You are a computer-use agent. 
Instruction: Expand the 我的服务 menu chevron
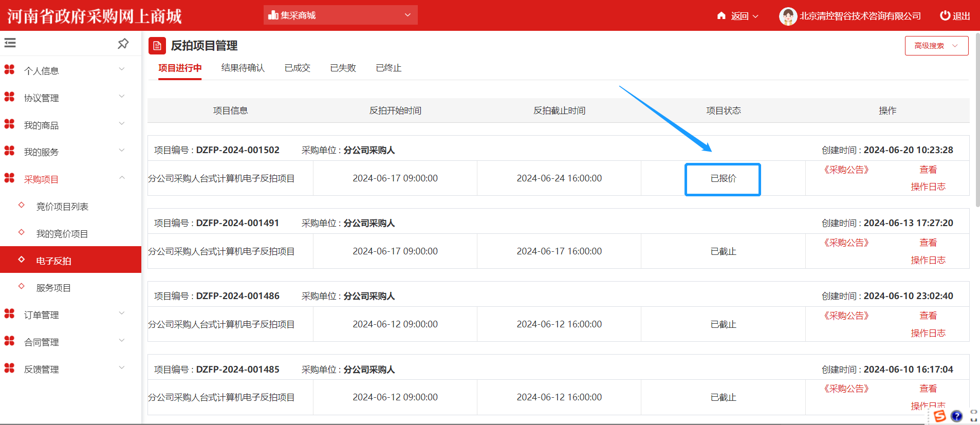coord(122,150)
